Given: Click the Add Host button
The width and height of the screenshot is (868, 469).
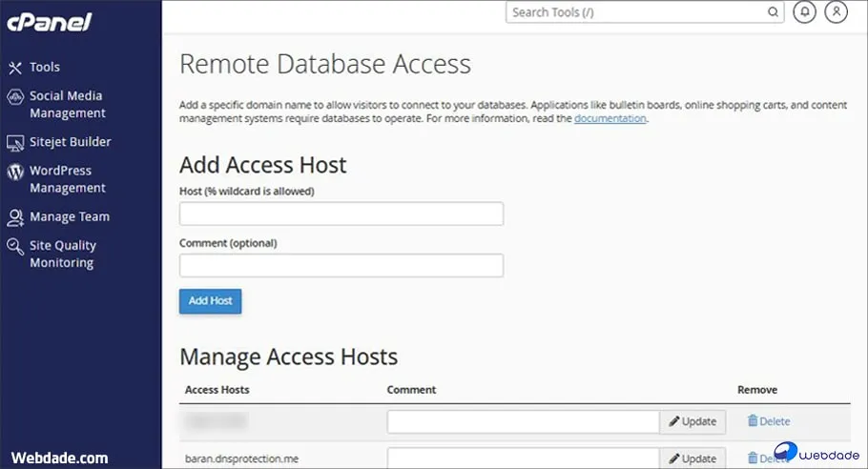Looking at the screenshot, I should pos(211,301).
